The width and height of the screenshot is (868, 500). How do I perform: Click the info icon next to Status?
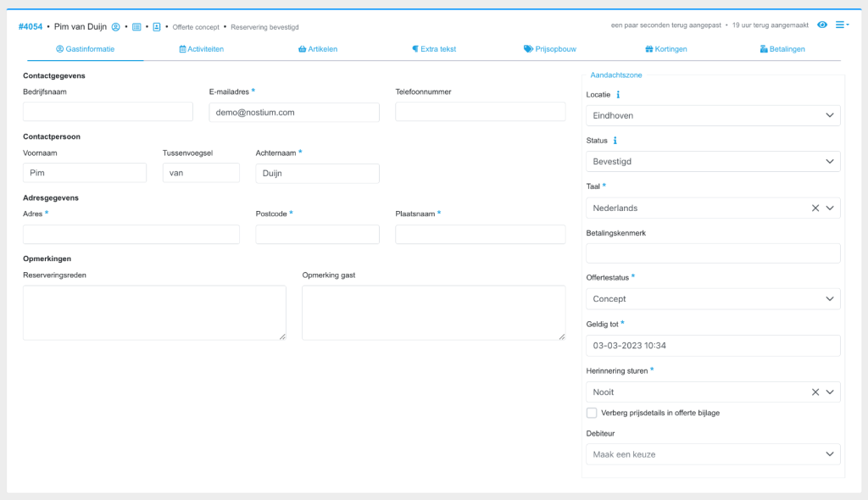(615, 141)
